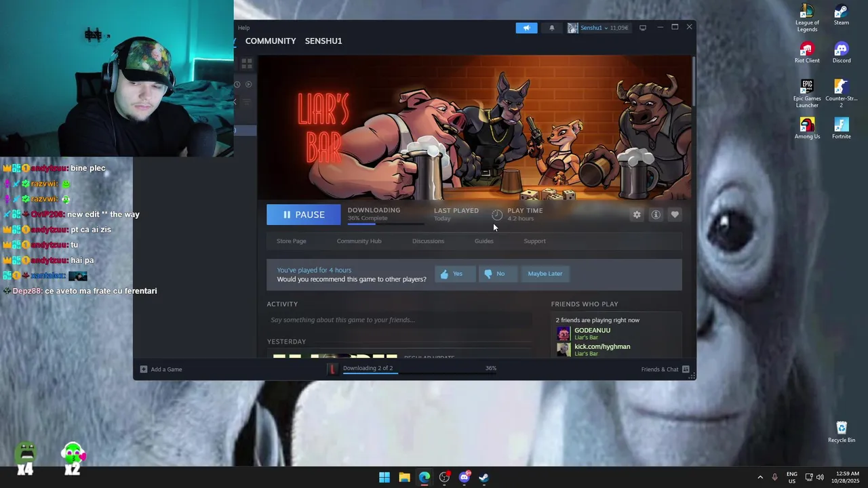Open the volume control in tray

tap(820, 477)
